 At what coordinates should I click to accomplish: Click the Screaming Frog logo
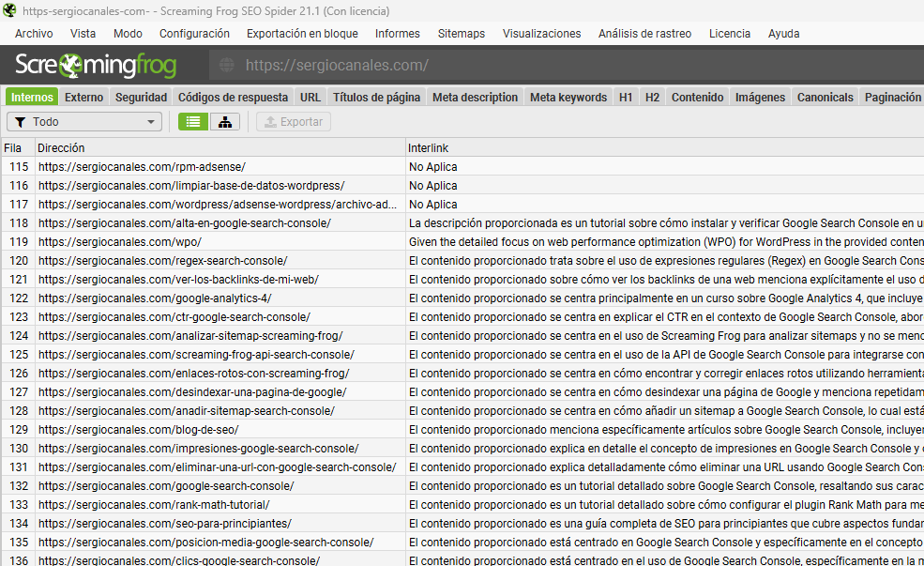[x=96, y=65]
